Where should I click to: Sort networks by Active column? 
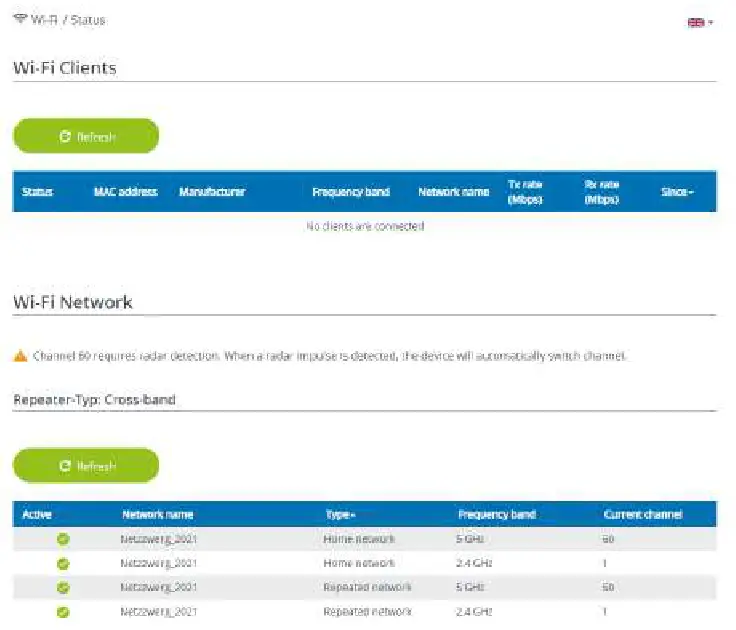click(37, 515)
